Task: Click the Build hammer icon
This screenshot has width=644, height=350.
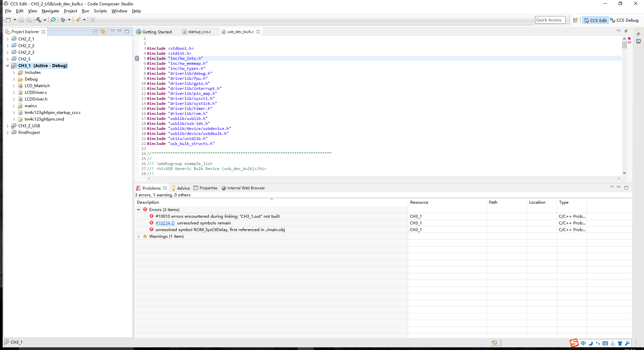Action: pyautogui.click(x=38, y=20)
